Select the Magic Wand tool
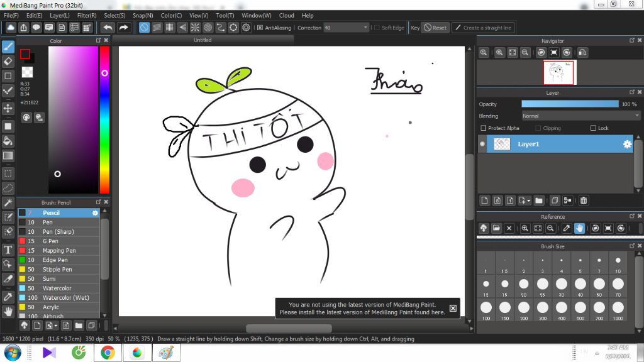Image resolution: width=644 pixels, height=362 pixels. 8,202
